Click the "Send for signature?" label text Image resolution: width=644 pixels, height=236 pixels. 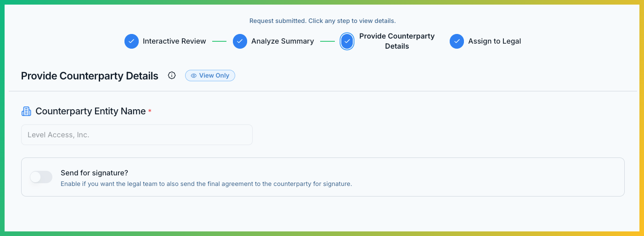[94, 173]
